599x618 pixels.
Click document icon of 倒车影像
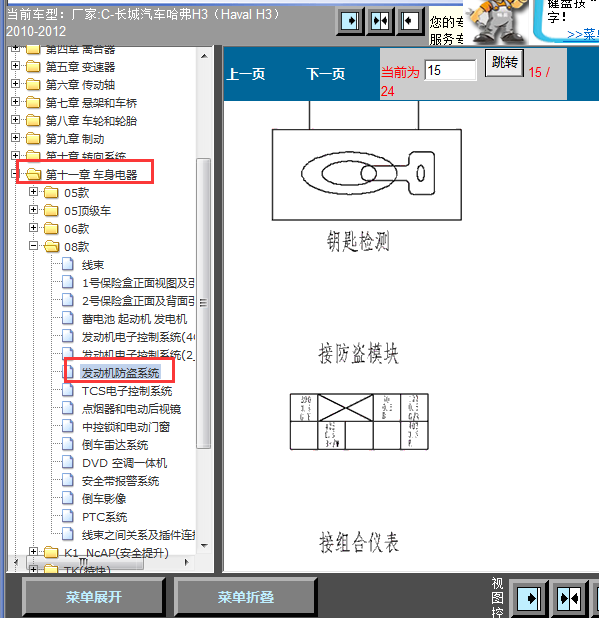point(68,498)
